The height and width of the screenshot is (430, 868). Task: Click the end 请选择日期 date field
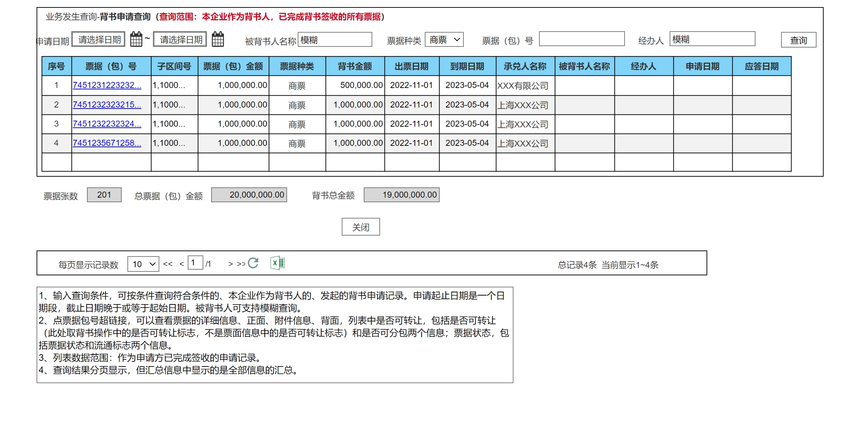tap(180, 39)
